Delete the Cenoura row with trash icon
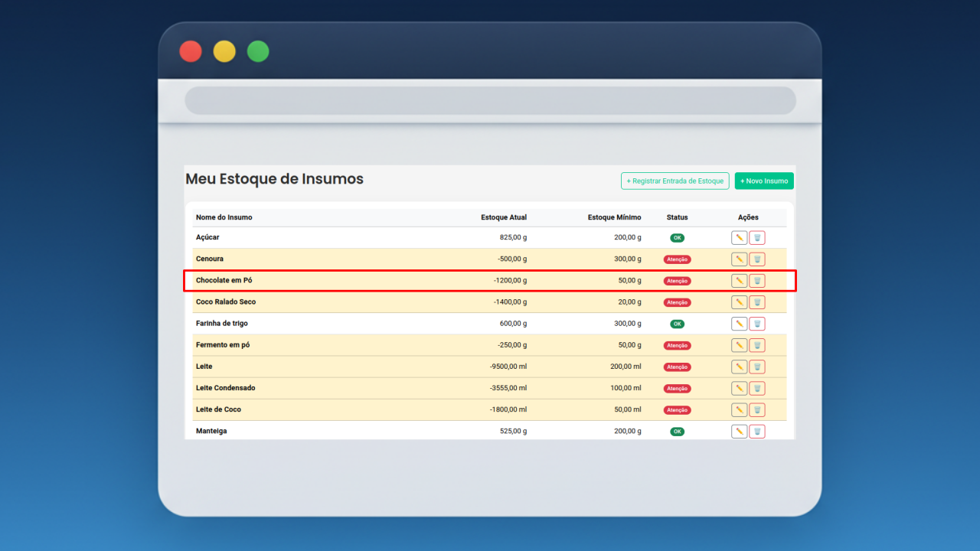Screen dimensions: 980x551 [757, 259]
